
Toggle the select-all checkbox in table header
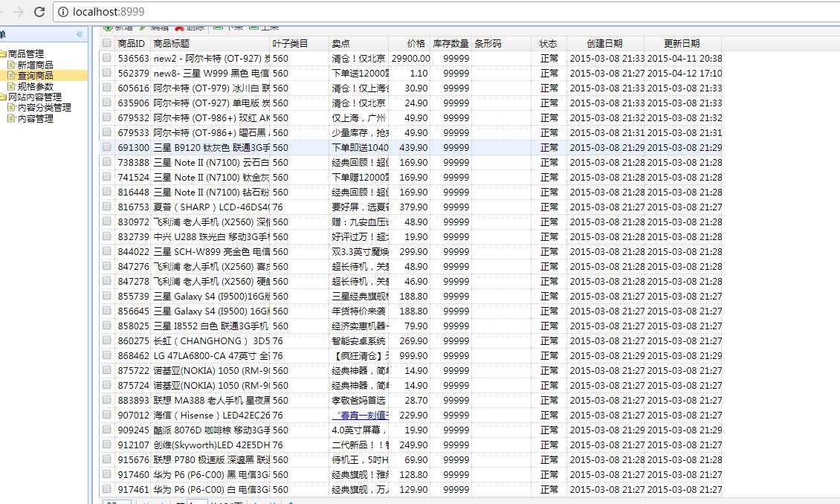click(x=107, y=43)
